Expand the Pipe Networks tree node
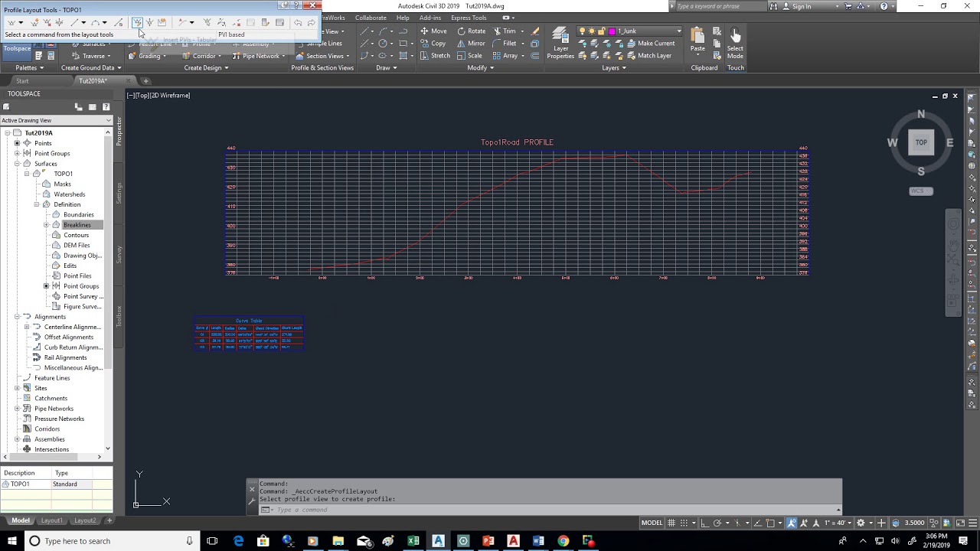 pyautogui.click(x=17, y=409)
